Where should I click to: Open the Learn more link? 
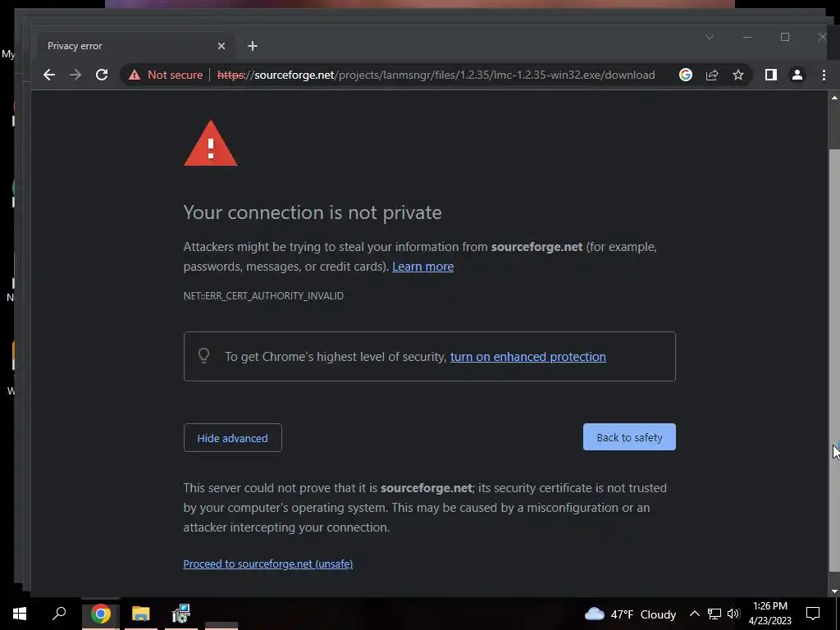coord(422,267)
